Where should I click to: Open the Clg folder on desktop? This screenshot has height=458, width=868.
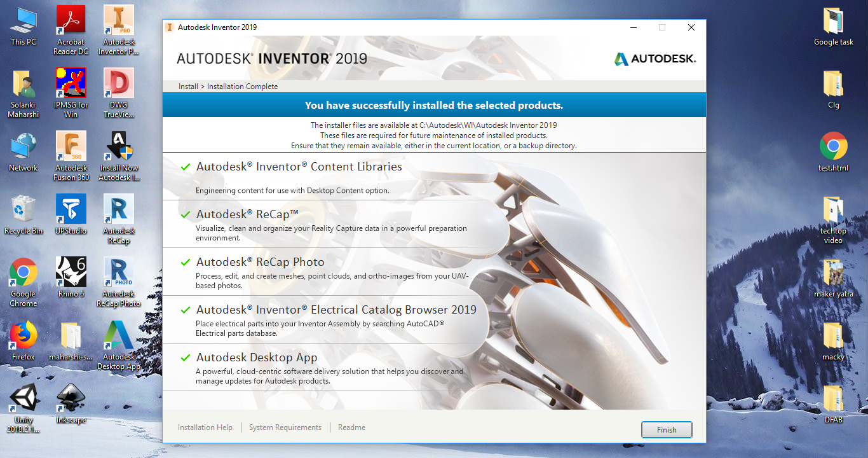click(834, 90)
